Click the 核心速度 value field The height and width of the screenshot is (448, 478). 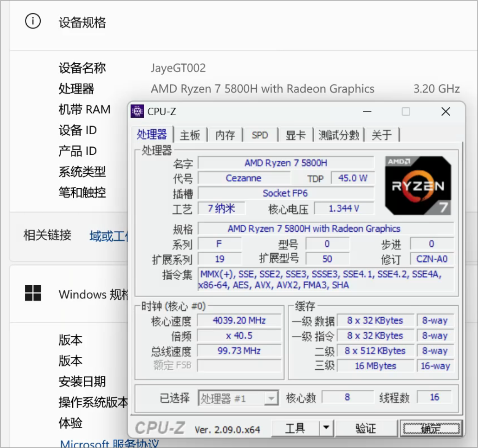tap(239, 321)
